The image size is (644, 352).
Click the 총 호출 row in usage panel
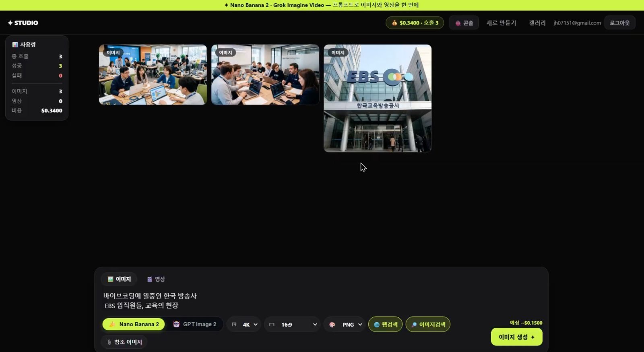coord(37,56)
